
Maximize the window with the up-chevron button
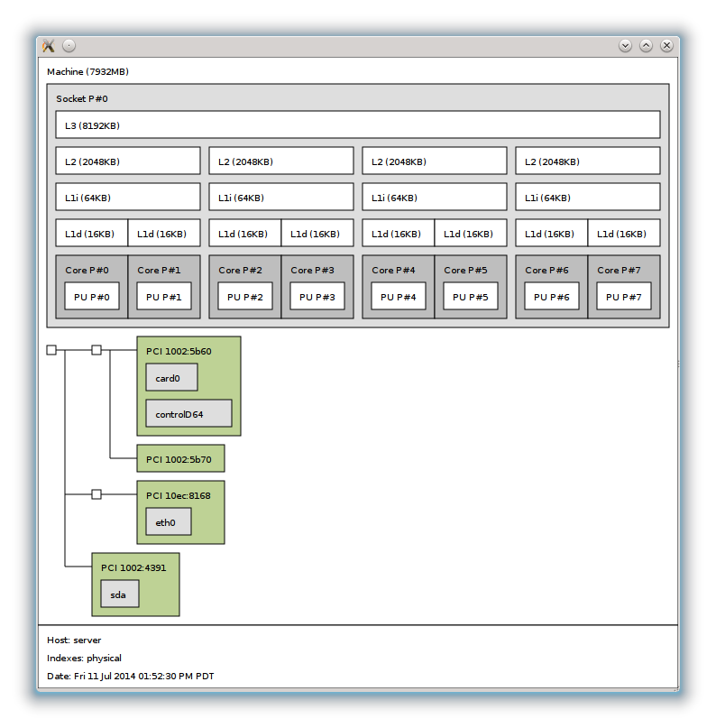click(646, 45)
